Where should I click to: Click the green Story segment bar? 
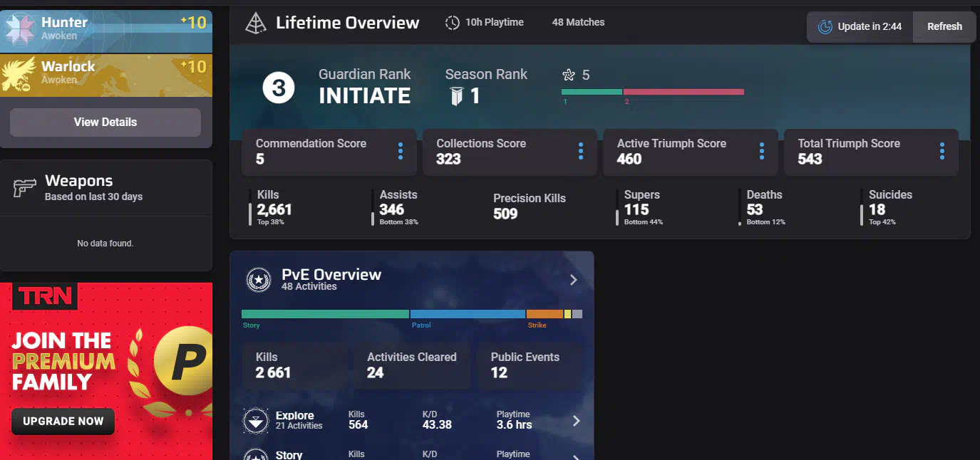point(325,314)
